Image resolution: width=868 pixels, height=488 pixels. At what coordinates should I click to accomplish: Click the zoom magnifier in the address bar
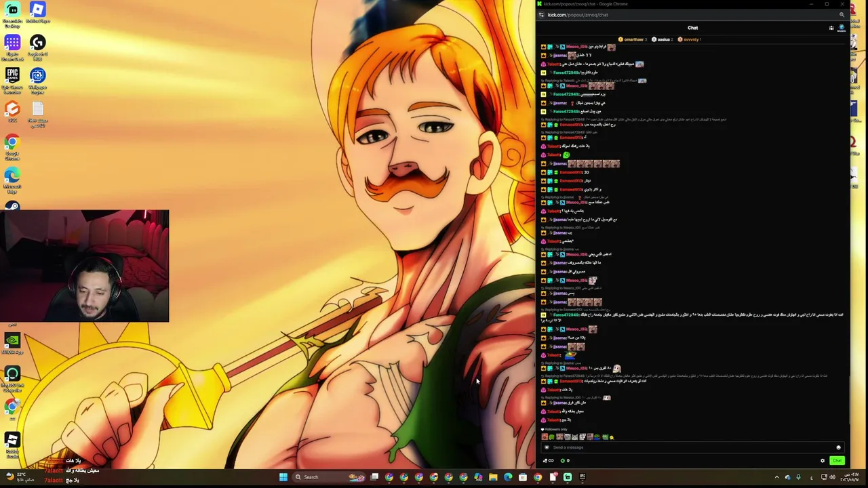point(842,15)
